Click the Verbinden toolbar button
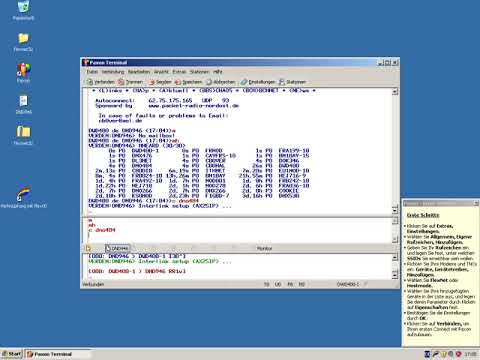This screenshot has width=480, height=360. coord(100,82)
